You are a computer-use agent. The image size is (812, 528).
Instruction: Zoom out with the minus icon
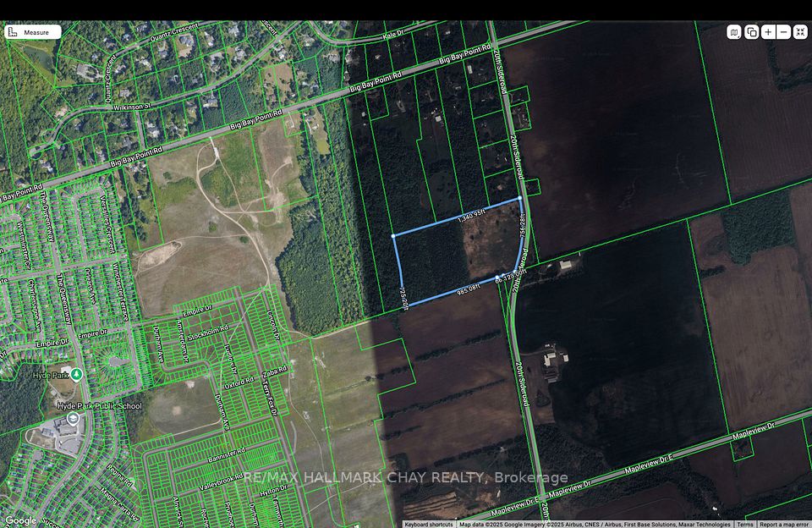point(784,32)
